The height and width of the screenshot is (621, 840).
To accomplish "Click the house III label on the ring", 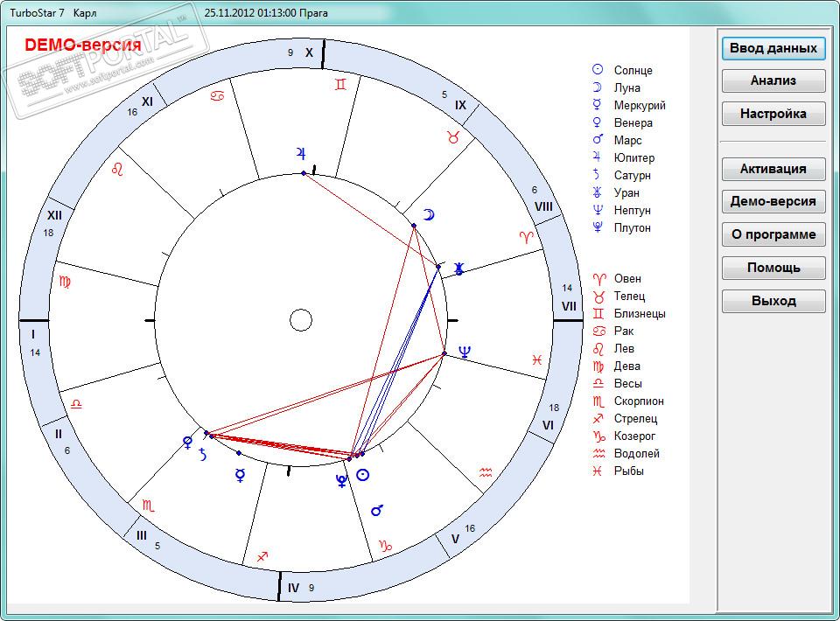I will tap(142, 535).
